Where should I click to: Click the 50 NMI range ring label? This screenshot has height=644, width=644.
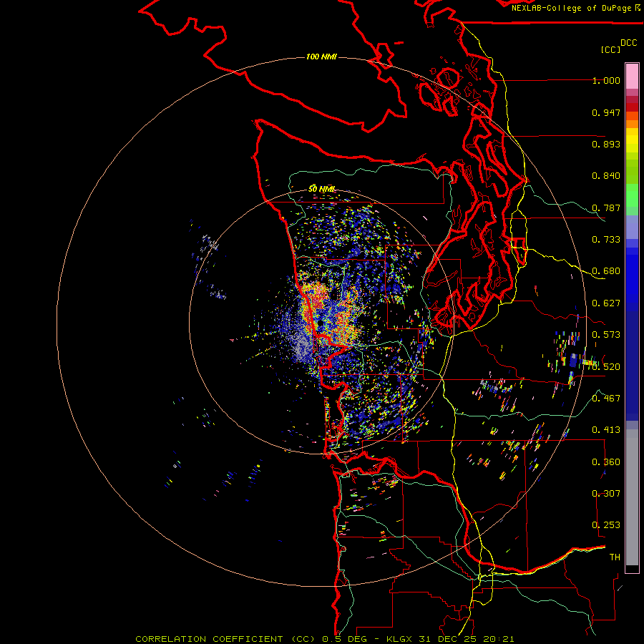(x=321, y=189)
